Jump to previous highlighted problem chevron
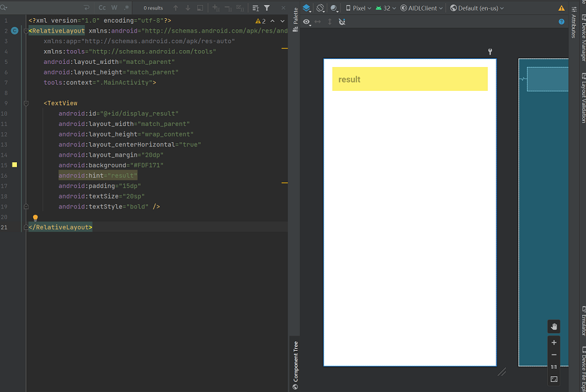The width and height of the screenshot is (586, 392). point(272,21)
